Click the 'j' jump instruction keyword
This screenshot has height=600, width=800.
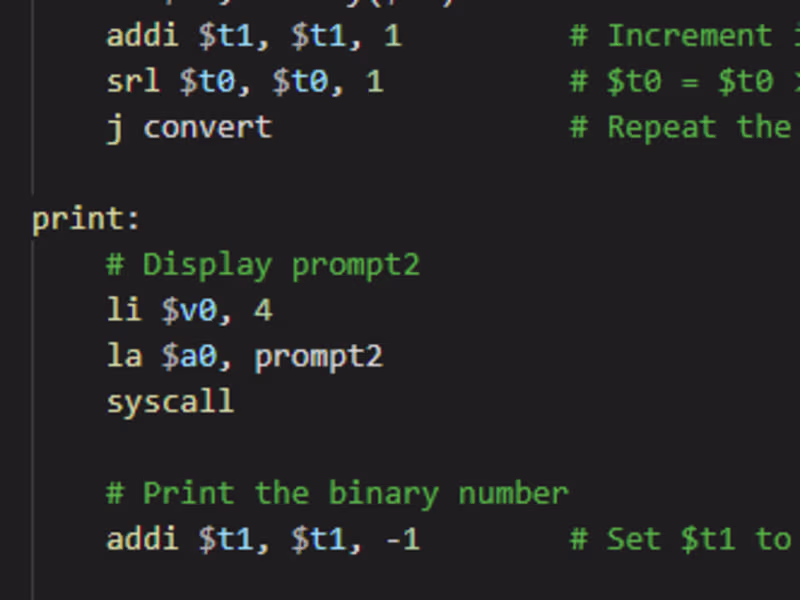[x=115, y=128]
